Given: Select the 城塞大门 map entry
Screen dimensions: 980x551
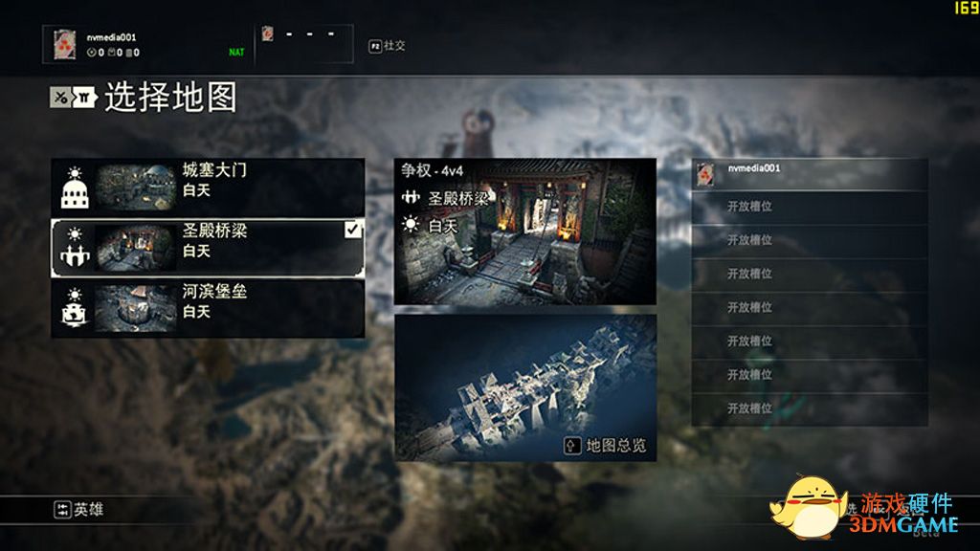Looking at the screenshot, I should coord(208,187).
